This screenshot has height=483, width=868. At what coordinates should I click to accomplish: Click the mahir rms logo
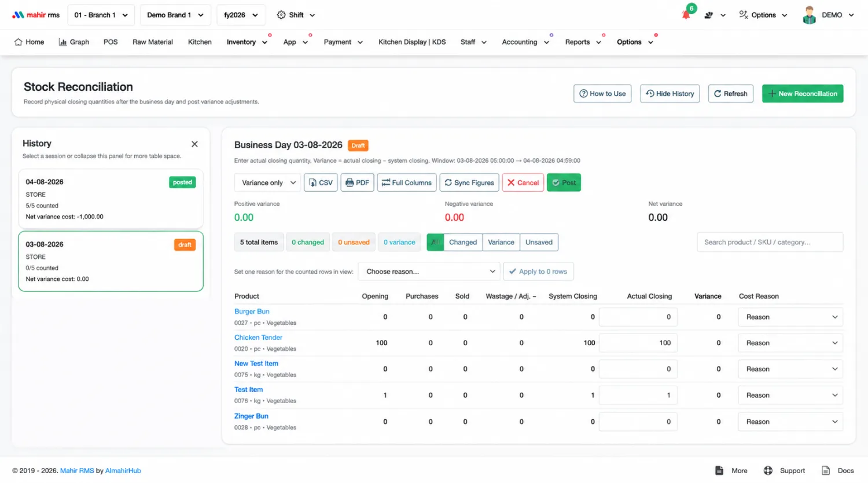click(x=36, y=15)
